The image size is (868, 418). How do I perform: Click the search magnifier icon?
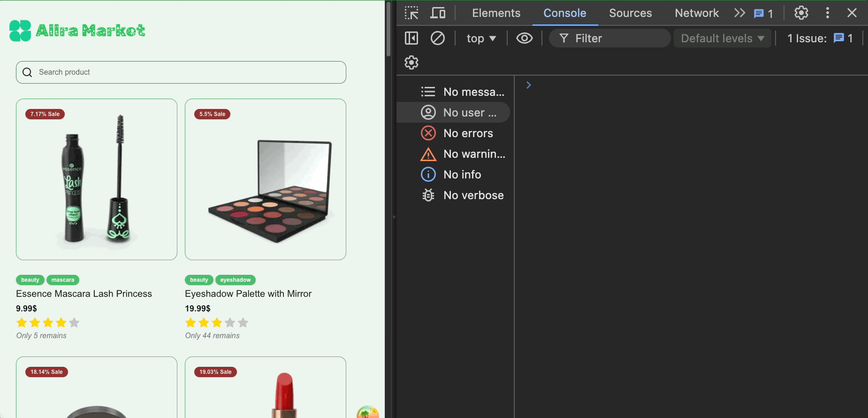click(27, 72)
